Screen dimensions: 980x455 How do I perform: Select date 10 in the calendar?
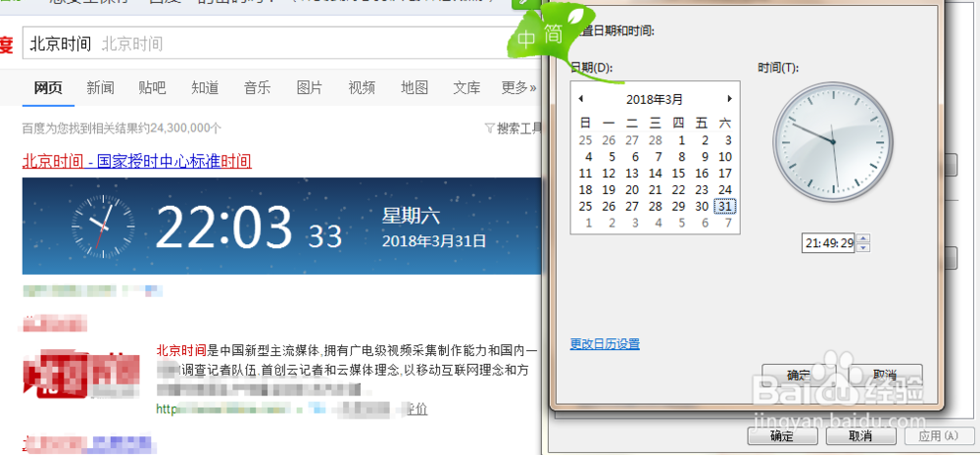[x=725, y=156]
